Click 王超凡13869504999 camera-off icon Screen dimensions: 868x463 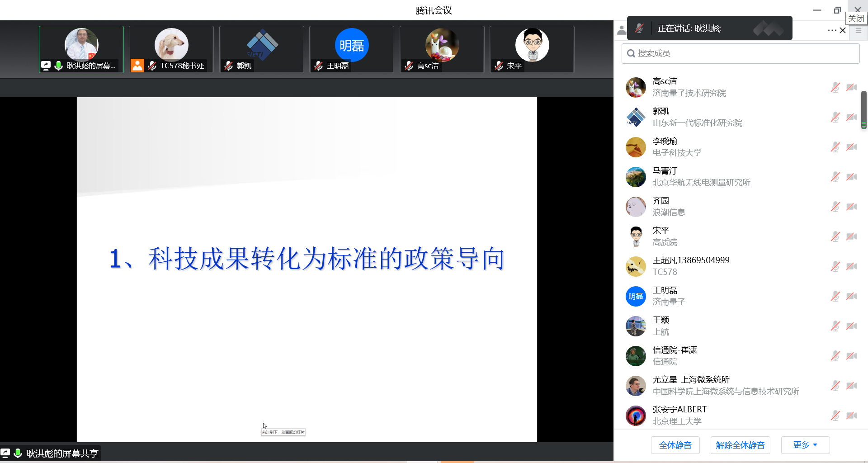(852, 266)
